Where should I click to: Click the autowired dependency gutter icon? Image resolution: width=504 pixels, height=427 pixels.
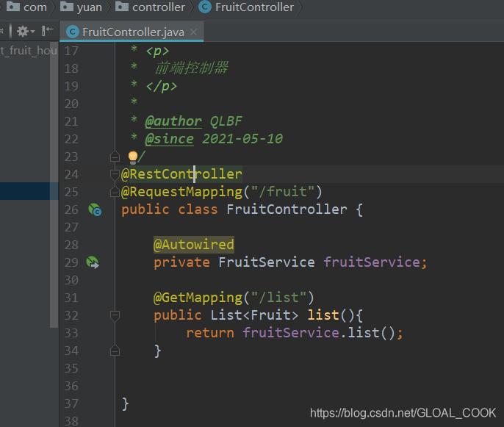pyautogui.click(x=93, y=262)
